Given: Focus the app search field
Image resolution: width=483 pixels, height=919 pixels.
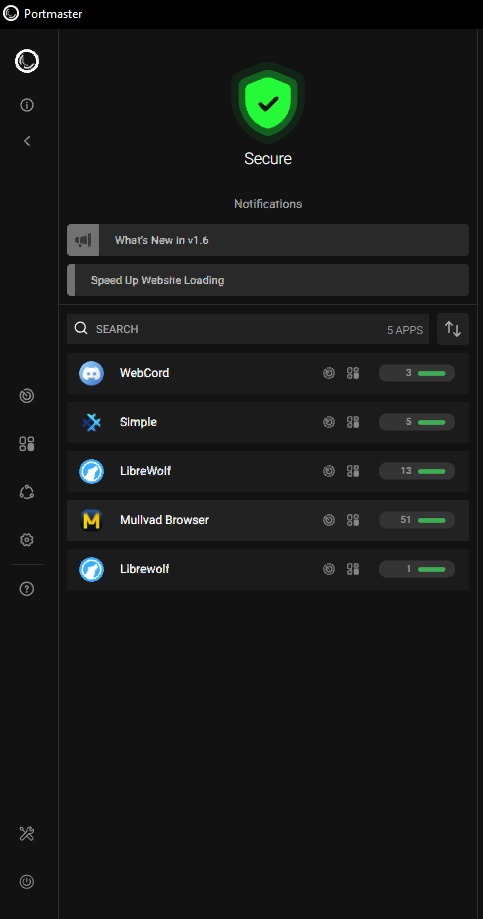Looking at the screenshot, I should click(247, 329).
